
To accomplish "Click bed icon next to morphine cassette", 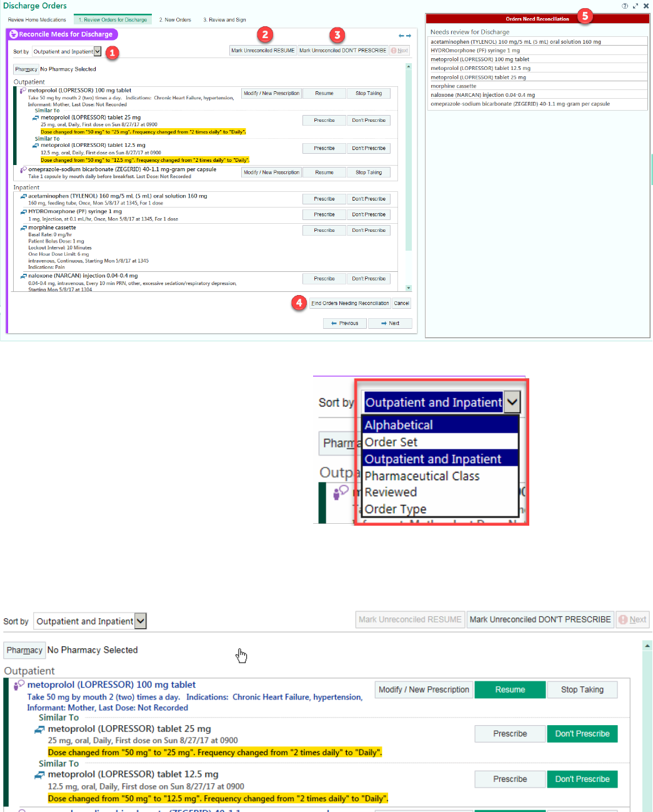I will click(24, 228).
